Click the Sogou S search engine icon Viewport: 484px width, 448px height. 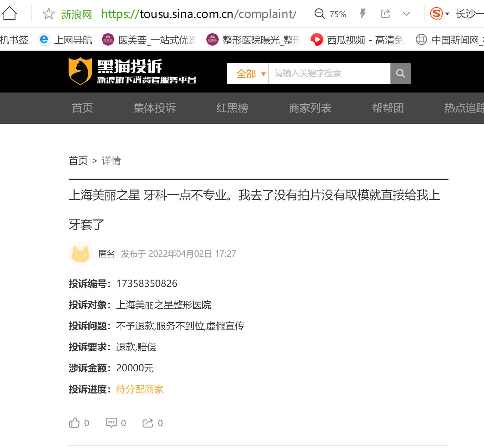[436, 14]
